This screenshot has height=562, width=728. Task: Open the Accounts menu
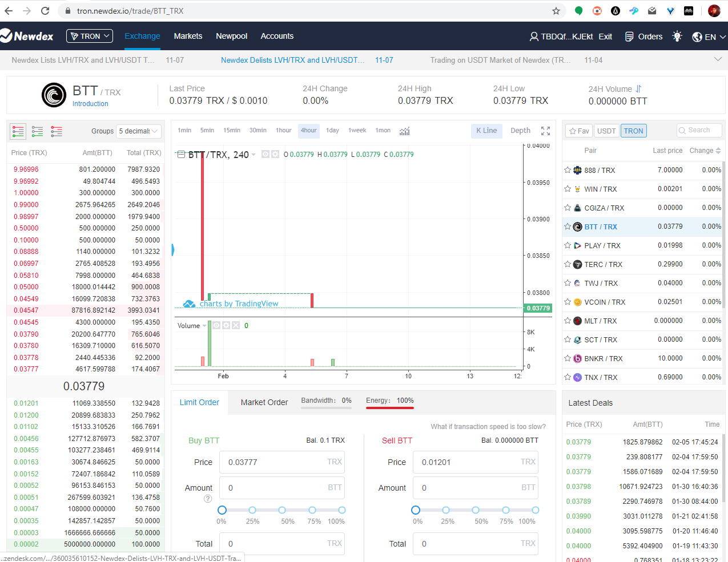click(x=277, y=36)
